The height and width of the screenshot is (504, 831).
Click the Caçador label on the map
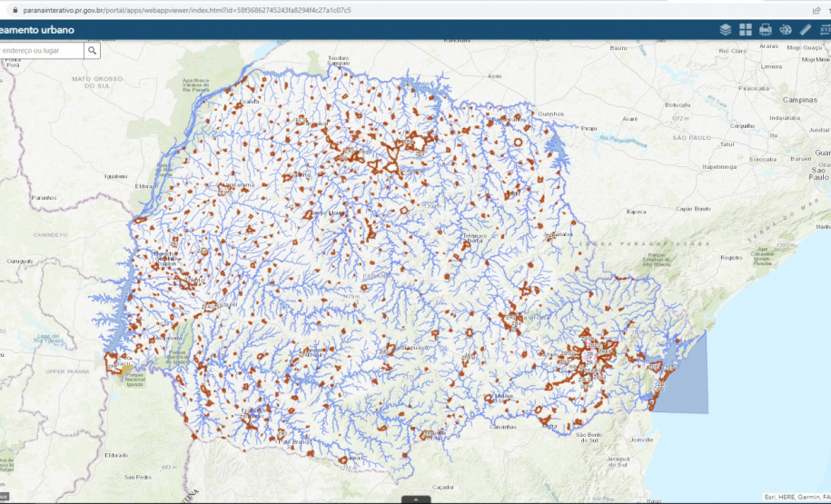pyautogui.click(x=443, y=487)
